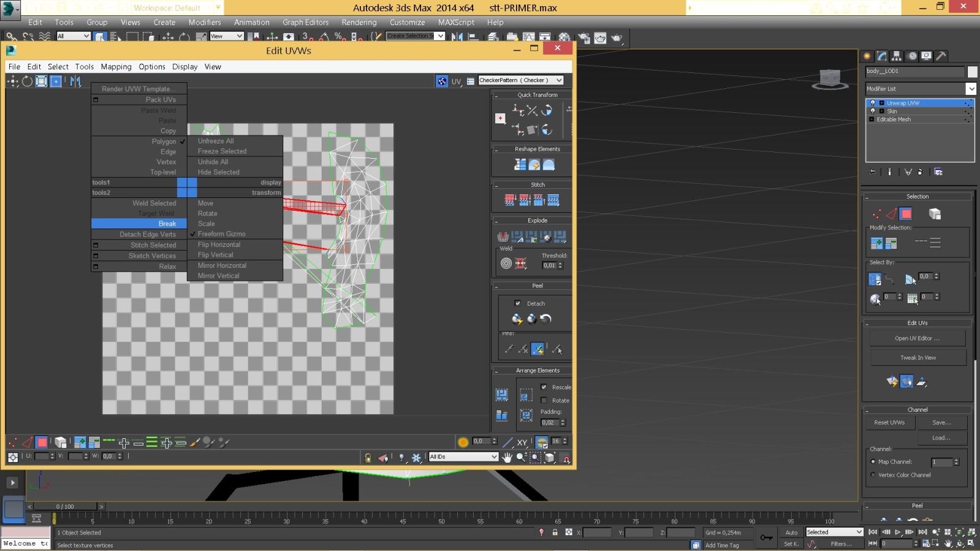
Task: Click the weld Threshold spinner arrows
Action: point(560,265)
